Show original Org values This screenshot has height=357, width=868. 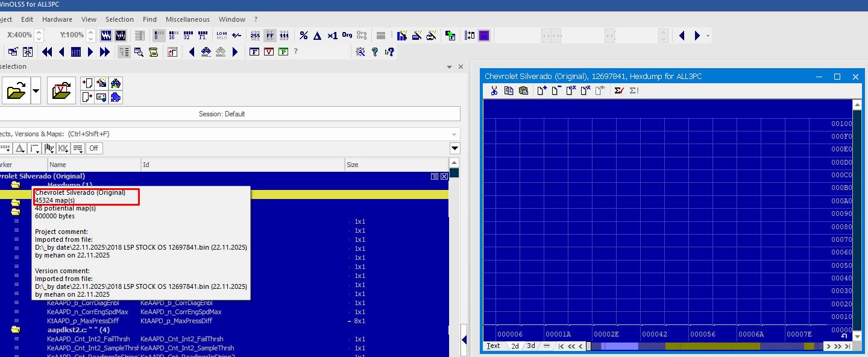tap(347, 36)
